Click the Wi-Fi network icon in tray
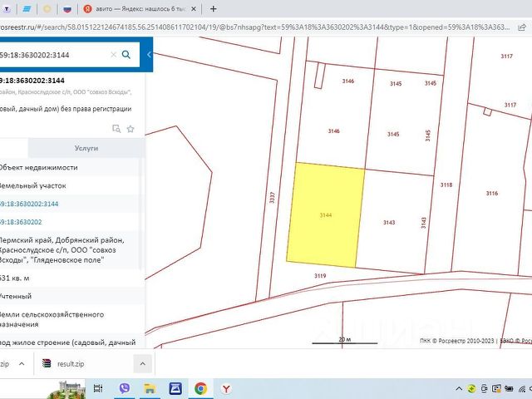This screenshot has height=399, width=532. (522, 389)
